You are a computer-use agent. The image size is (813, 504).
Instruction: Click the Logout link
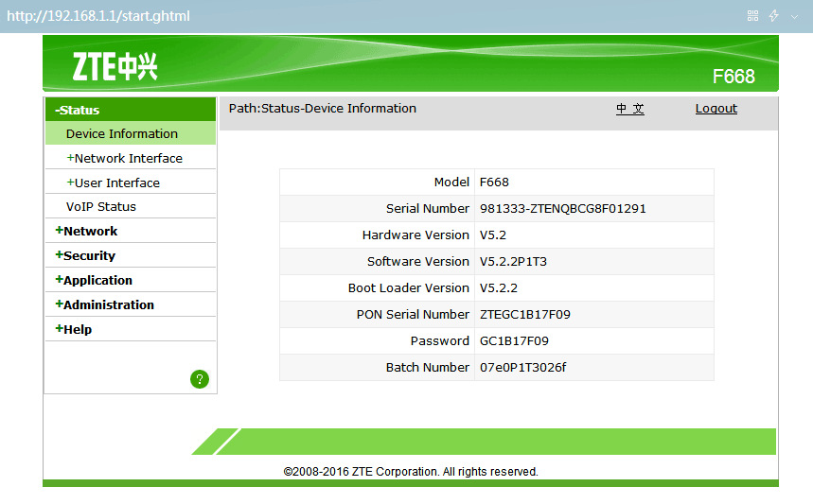click(x=716, y=109)
